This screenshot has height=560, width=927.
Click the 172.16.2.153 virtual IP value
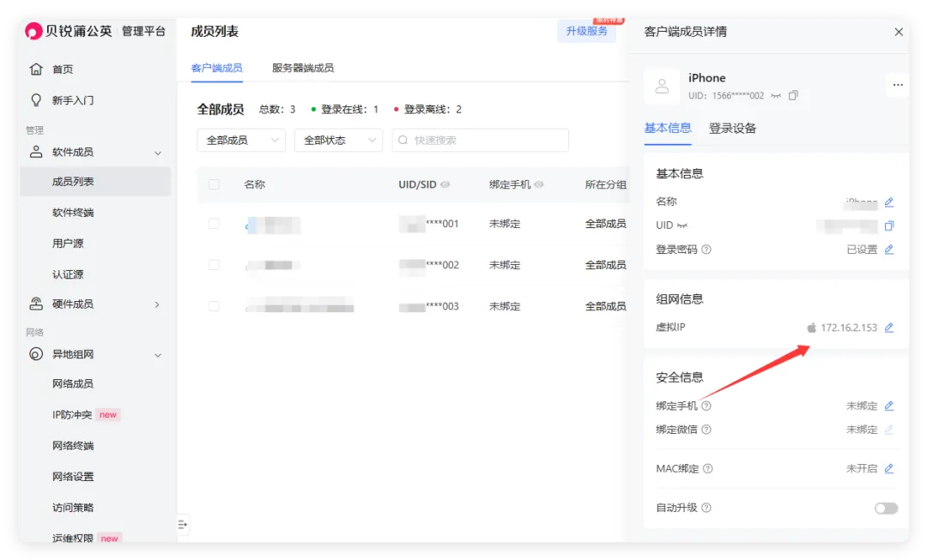tap(848, 328)
